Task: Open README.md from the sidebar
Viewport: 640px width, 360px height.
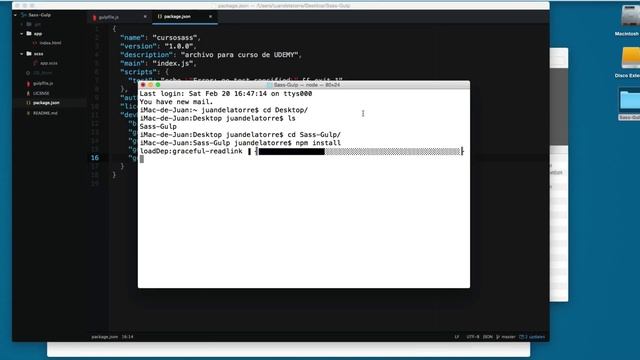Action: point(45,113)
